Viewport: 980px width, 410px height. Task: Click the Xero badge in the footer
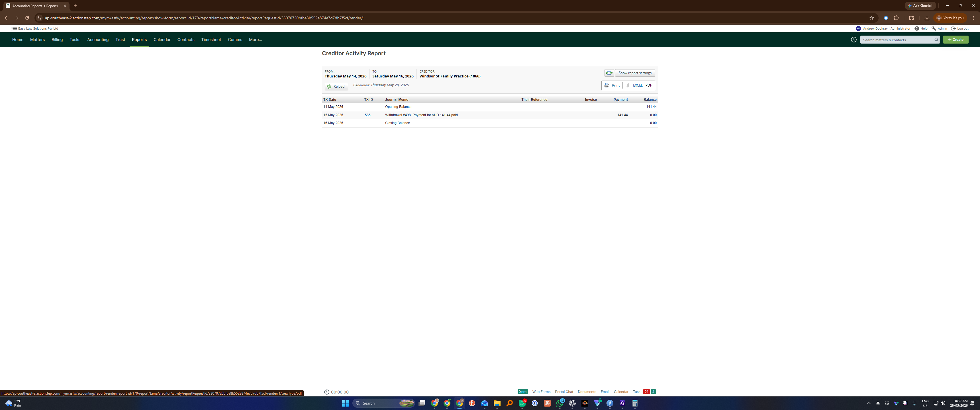[523, 392]
